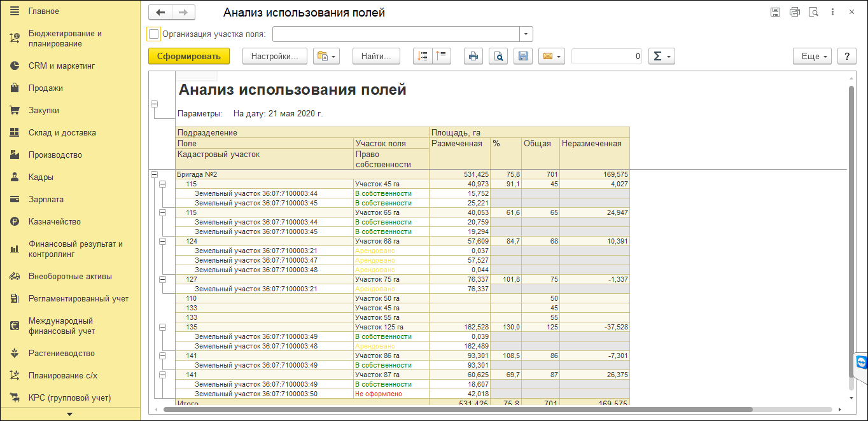Click the Сформировать button
The width and height of the screenshot is (868, 421).
coord(188,57)
